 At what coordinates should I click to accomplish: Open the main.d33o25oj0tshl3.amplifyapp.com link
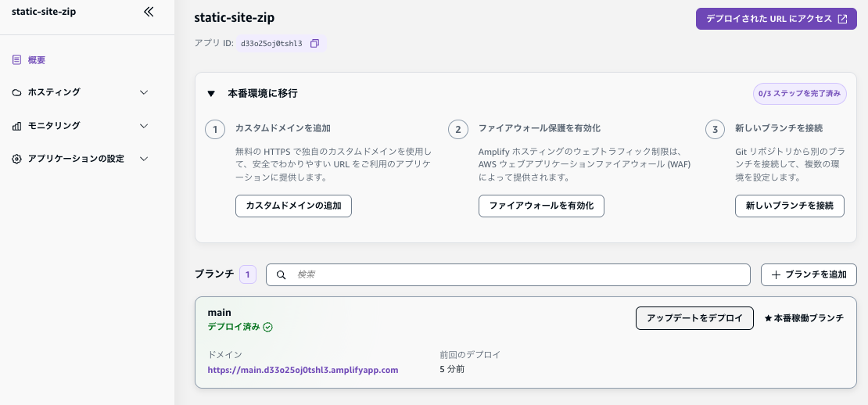(x=303, y=370)
